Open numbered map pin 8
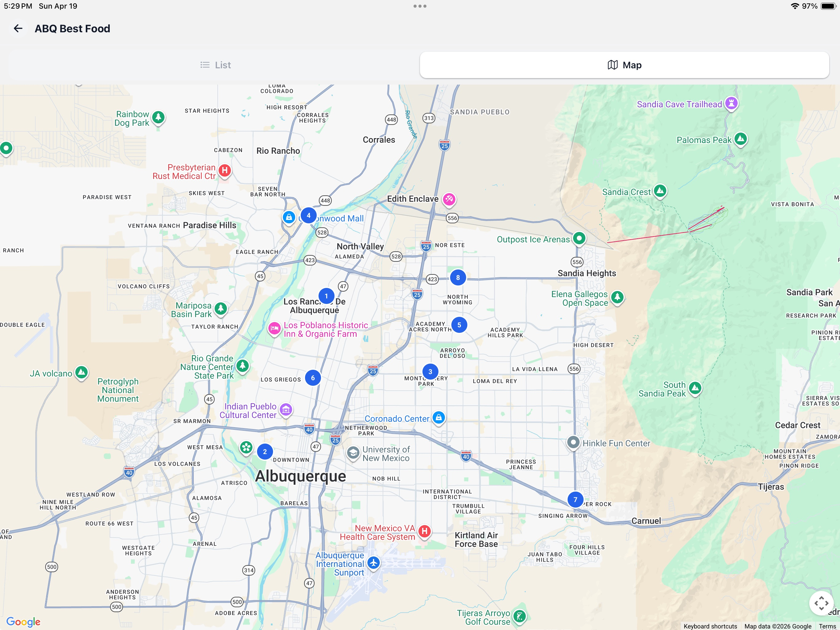840x630 pixels. 458,277
